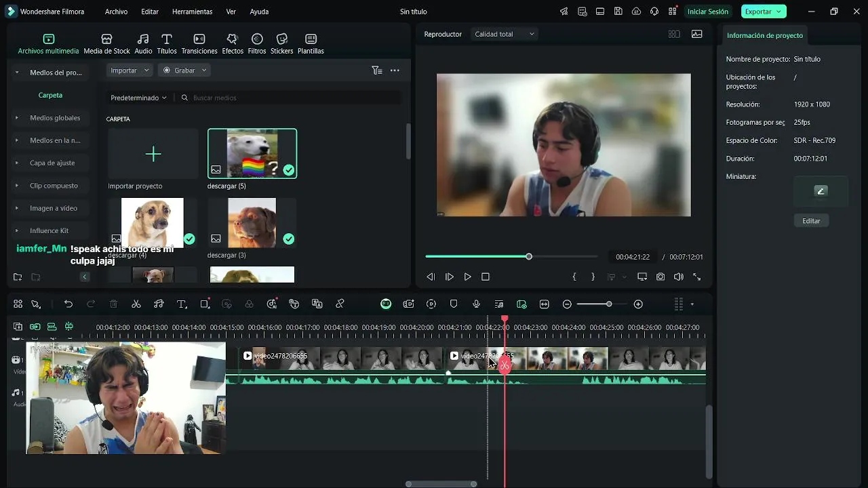The width and height of the screenshot is (868, 488).
Task: Open the Transiciones panel
Action: [x=199, y=44]
